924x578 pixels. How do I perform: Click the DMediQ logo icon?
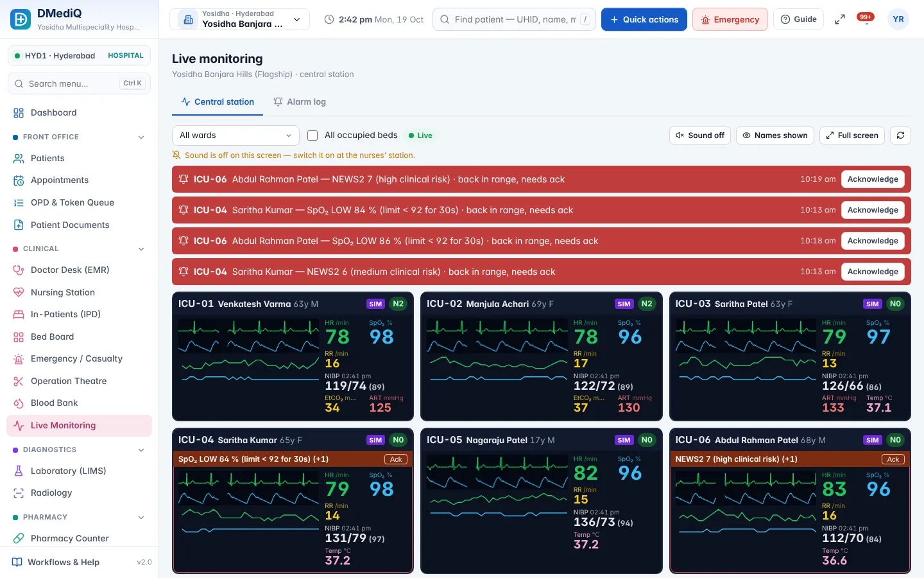(x=21, y=19)
